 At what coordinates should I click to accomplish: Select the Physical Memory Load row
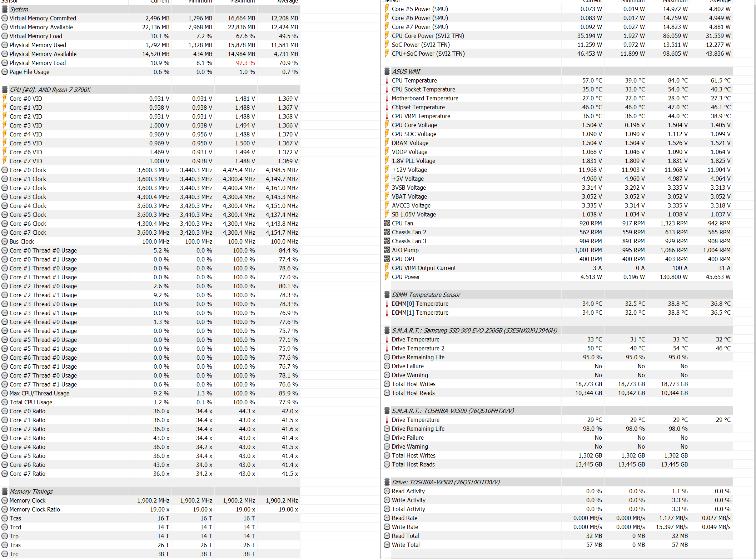click(38, 63)
